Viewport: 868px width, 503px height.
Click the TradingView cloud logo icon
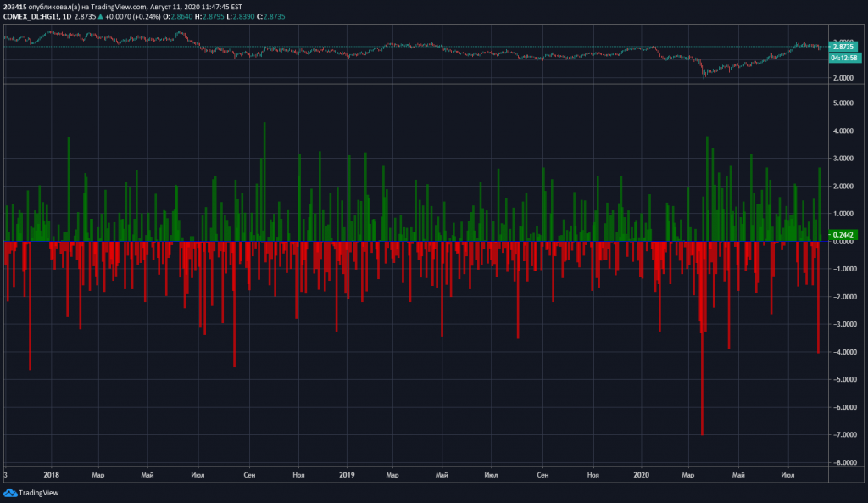tap(10, 493)
